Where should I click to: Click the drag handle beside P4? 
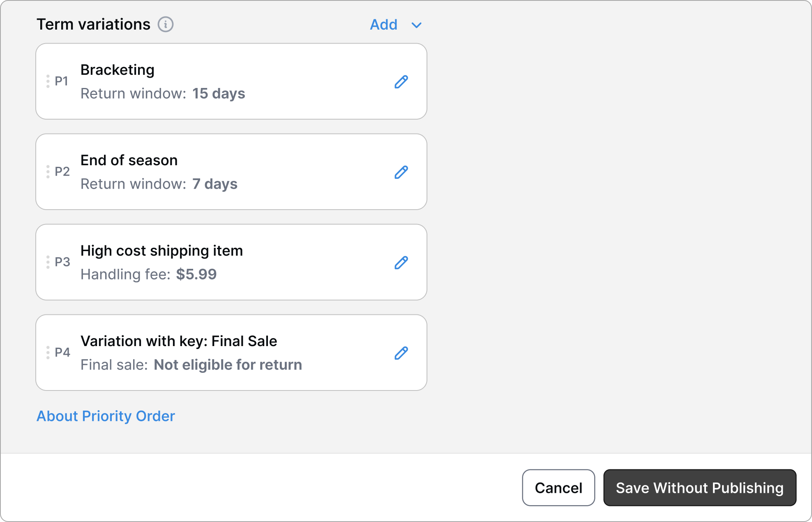point(48,353)
